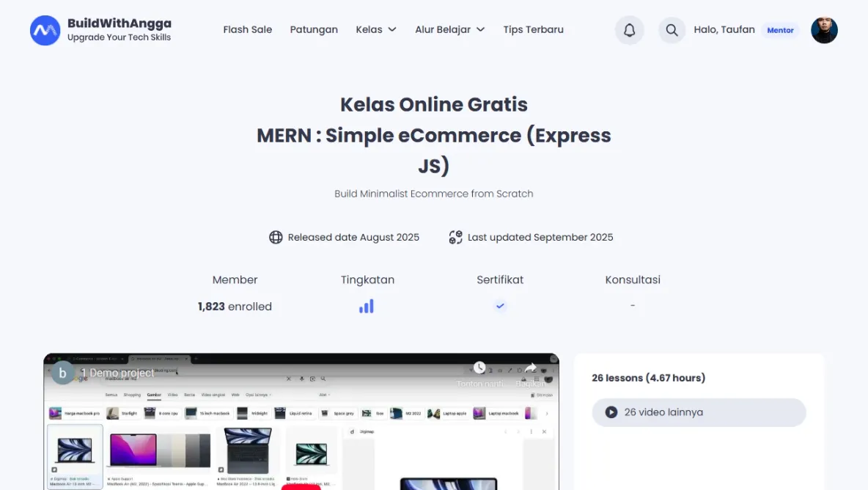The height and width of the screenshot is (490, 868).
Task: Click the Tingkatan bar chart icon
Action: click(367, 306)
